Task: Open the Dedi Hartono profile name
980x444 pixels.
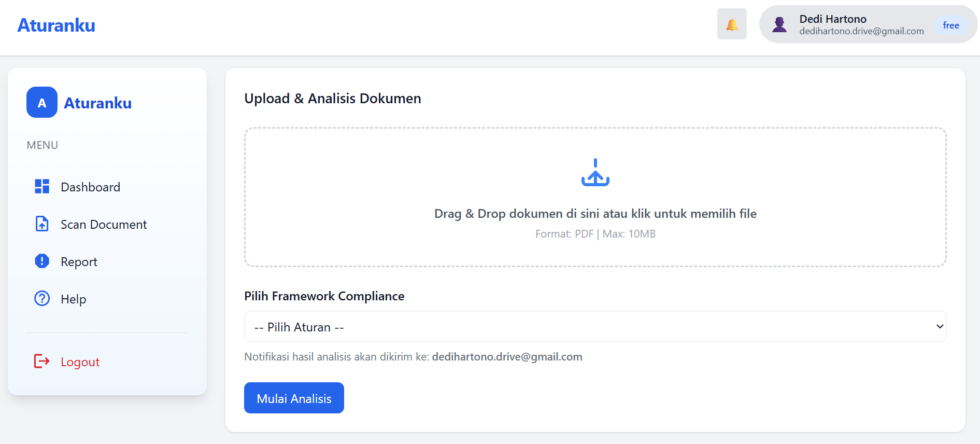Action: tap(833, 19)
